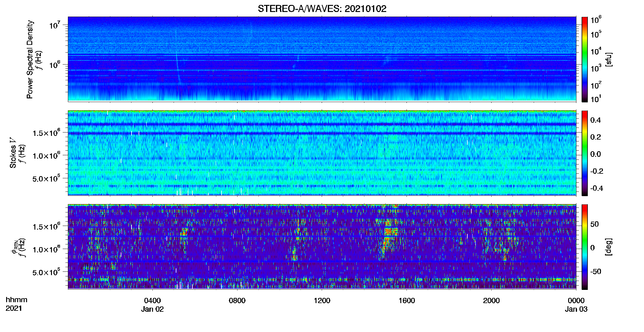The height and width of the screenshot is (332, 644).
Task: Select the [deg] colorbar unit label
Action: coord(609,247)
